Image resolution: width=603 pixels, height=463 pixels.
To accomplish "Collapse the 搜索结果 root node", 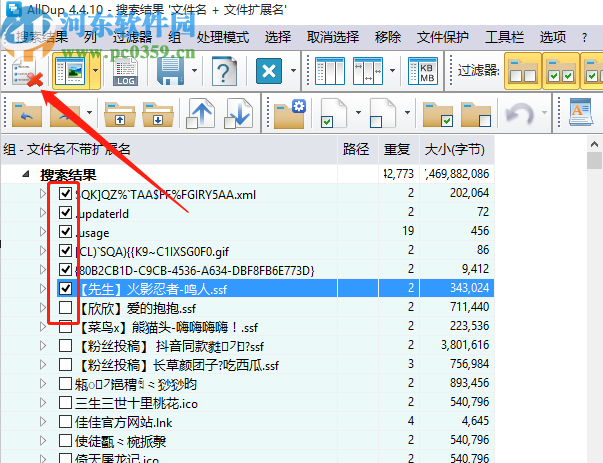I will [x=26, y=174].
